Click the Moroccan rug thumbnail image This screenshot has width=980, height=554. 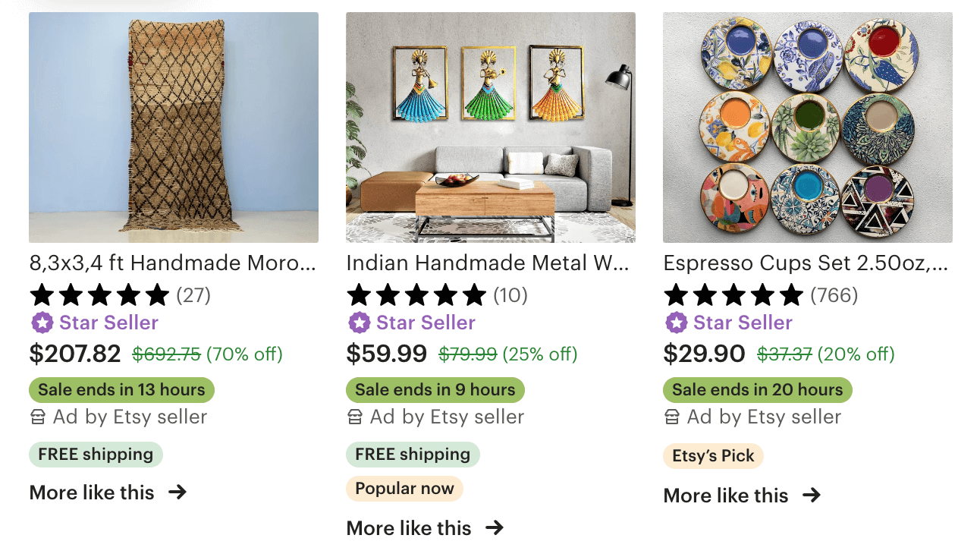tap(173, 127)
